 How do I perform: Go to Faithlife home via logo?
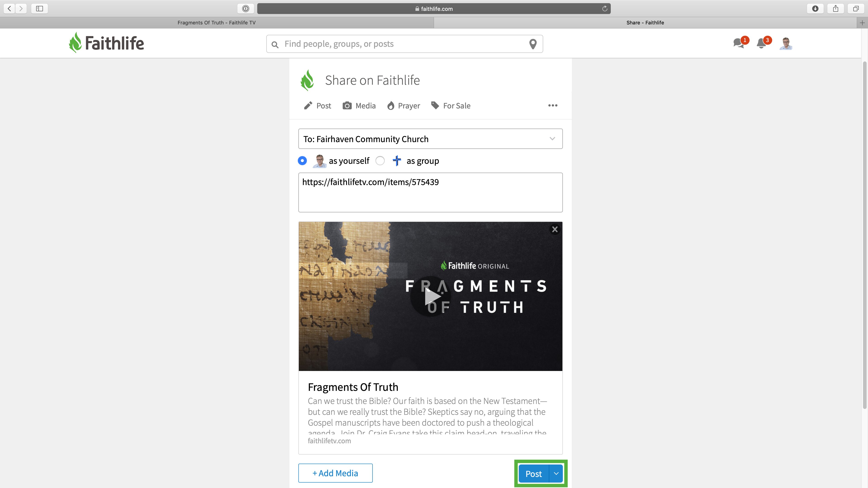point(106,43)
